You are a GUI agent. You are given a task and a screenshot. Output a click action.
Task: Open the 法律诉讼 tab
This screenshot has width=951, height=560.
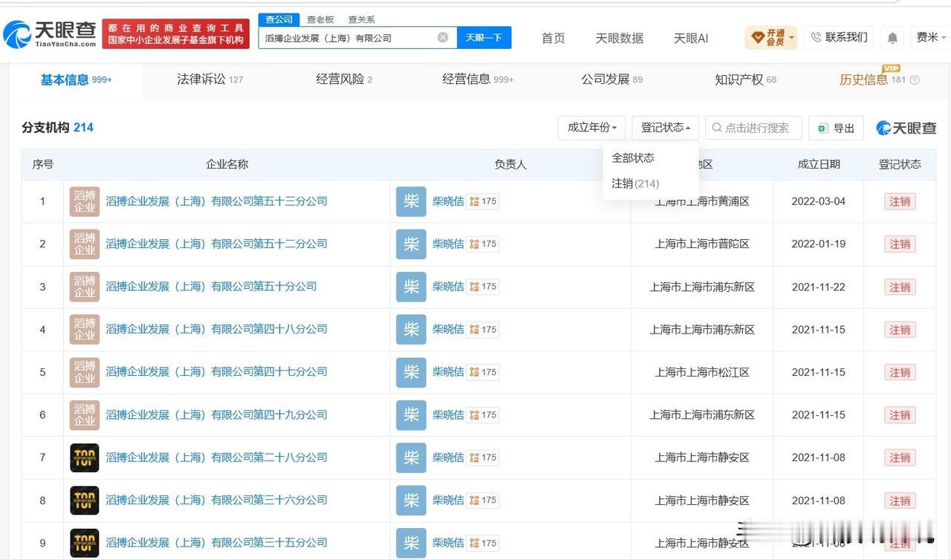click(210, 79)
